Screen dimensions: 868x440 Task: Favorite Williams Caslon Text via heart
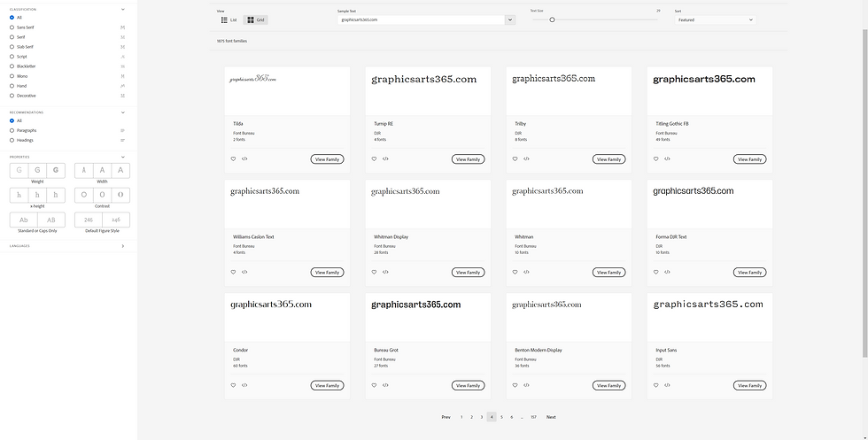point(233,273)
